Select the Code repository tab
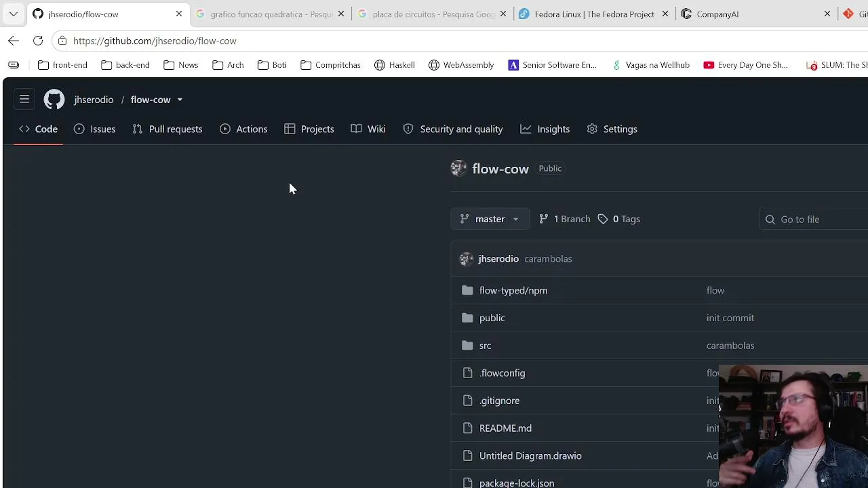This screenshot has width=868, height=488. [x=39, y=129]
